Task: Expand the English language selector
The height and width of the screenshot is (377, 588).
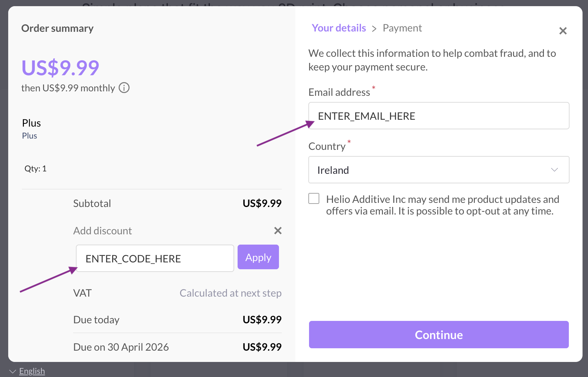Action: [12, 371]
